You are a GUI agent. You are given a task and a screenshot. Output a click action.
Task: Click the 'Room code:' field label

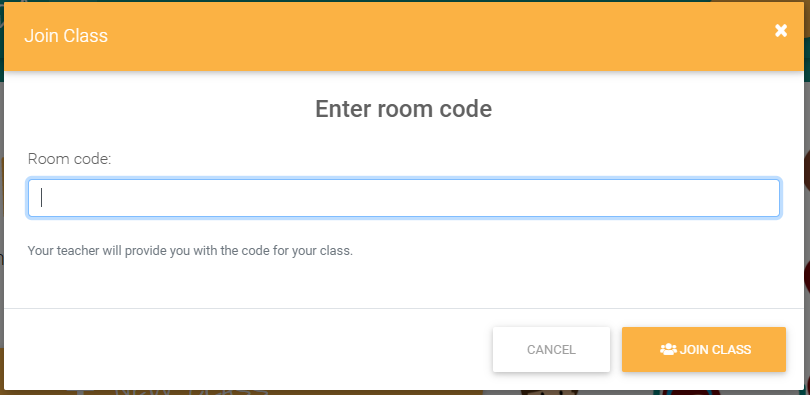point(70,159)
